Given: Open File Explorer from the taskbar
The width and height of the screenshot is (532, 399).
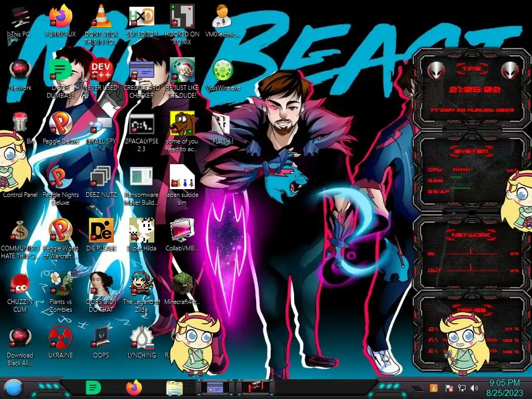Looking at the screenshot, I should coord(175,388).
